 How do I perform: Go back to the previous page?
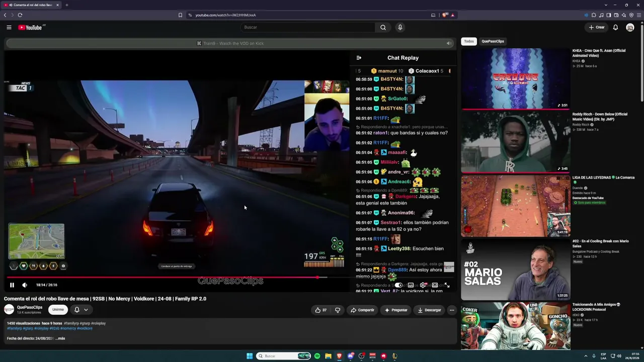point(5,15)
